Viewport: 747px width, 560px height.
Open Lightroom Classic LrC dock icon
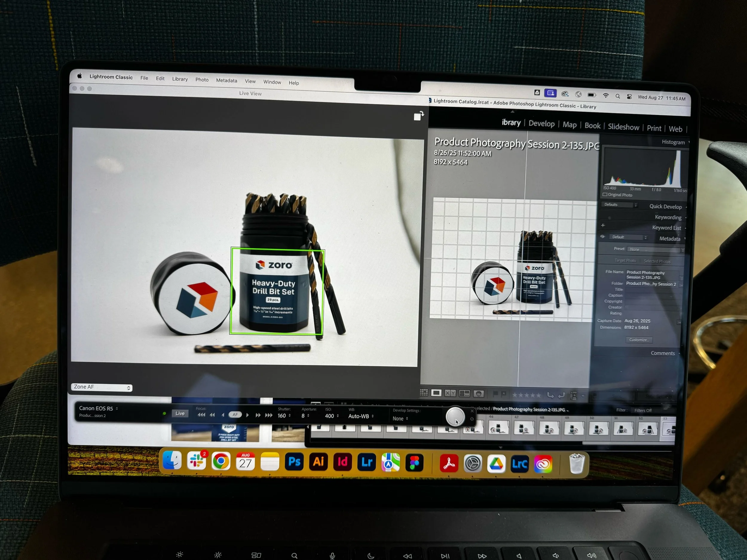tap(519, 464)
